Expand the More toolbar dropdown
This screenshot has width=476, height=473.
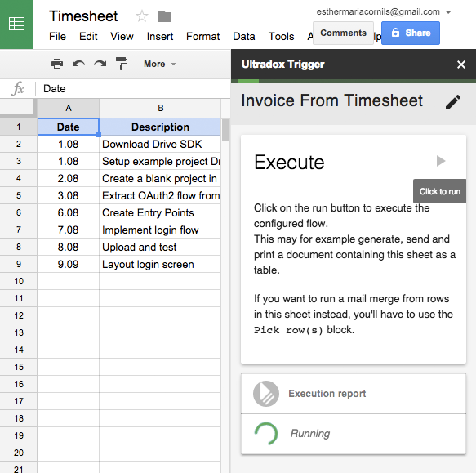click(159, 64)
